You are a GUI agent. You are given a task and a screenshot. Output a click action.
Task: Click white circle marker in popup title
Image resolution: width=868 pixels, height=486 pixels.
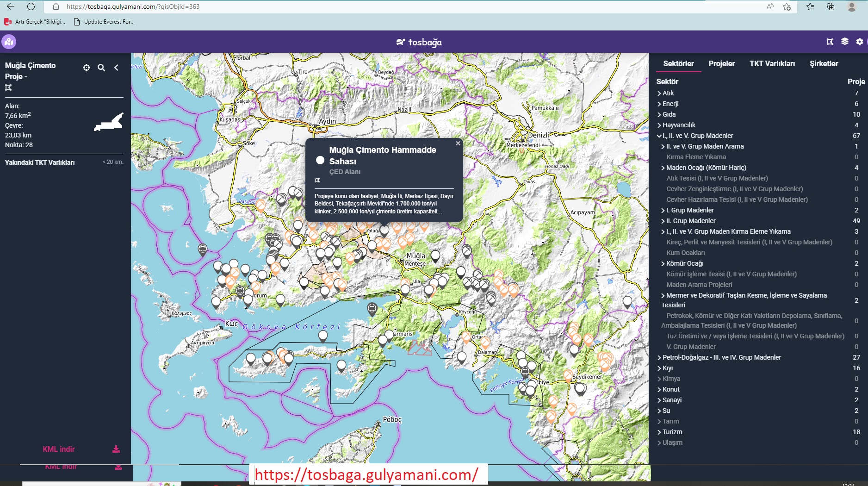tap(320, 160)
